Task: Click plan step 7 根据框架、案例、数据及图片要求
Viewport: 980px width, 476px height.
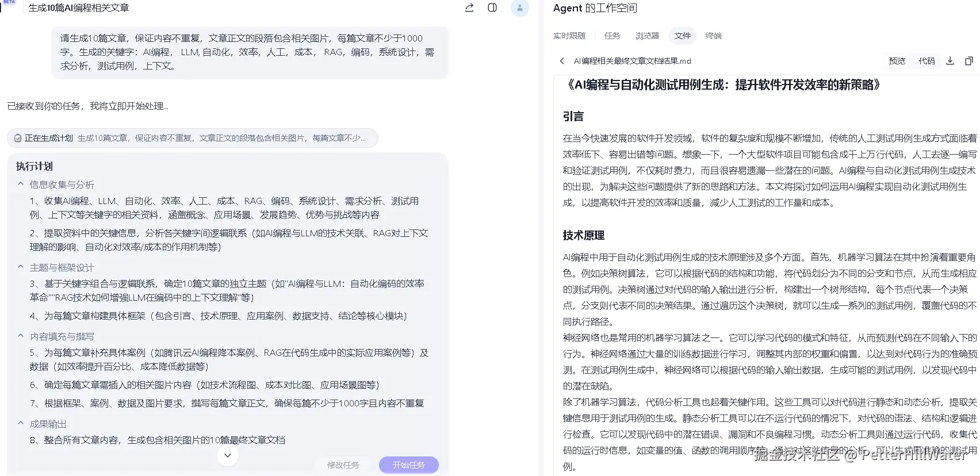Action: 227,403
